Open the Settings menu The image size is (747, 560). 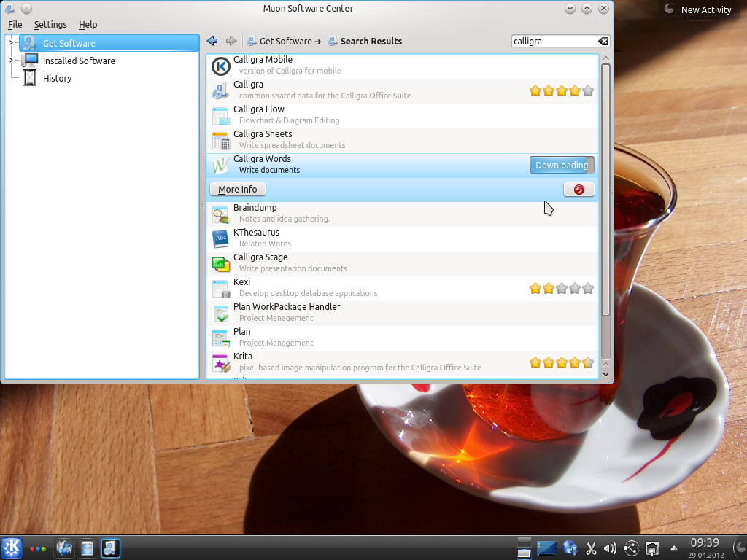pyautogui.click(x=50, y=24)
